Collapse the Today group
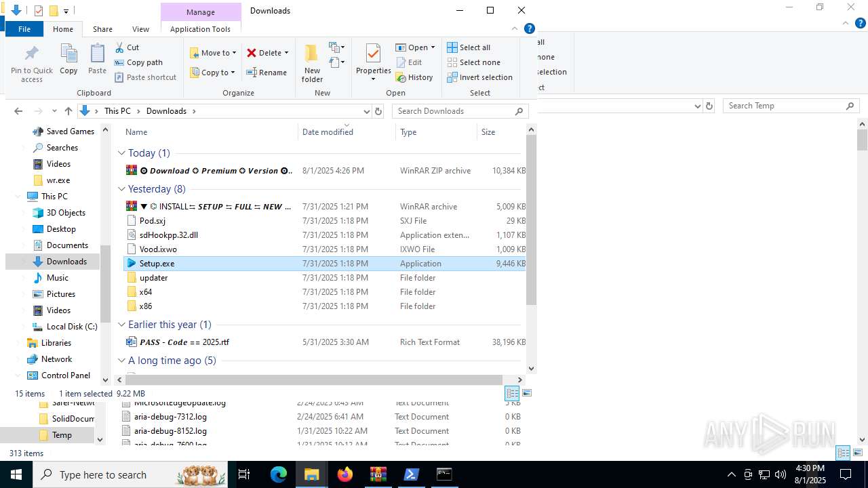This screenshot has height=488, width=868. [122, 153]
